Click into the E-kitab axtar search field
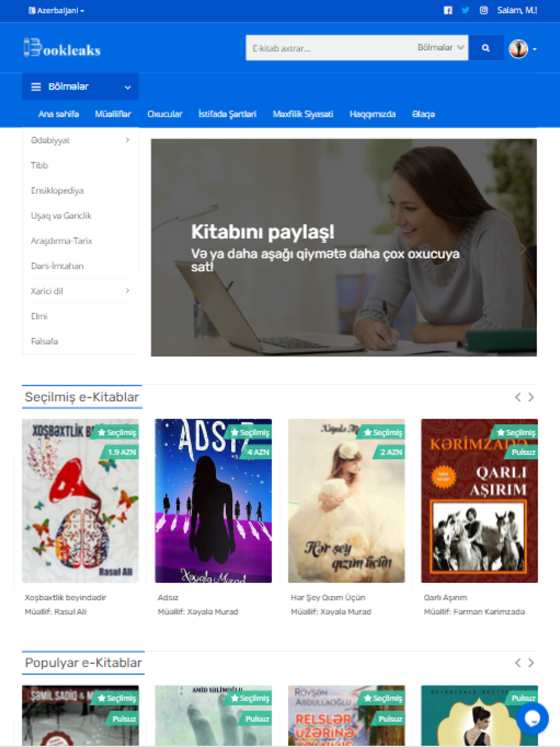The height and width of the screenshot is (747, 560). (x=329, y=48)
